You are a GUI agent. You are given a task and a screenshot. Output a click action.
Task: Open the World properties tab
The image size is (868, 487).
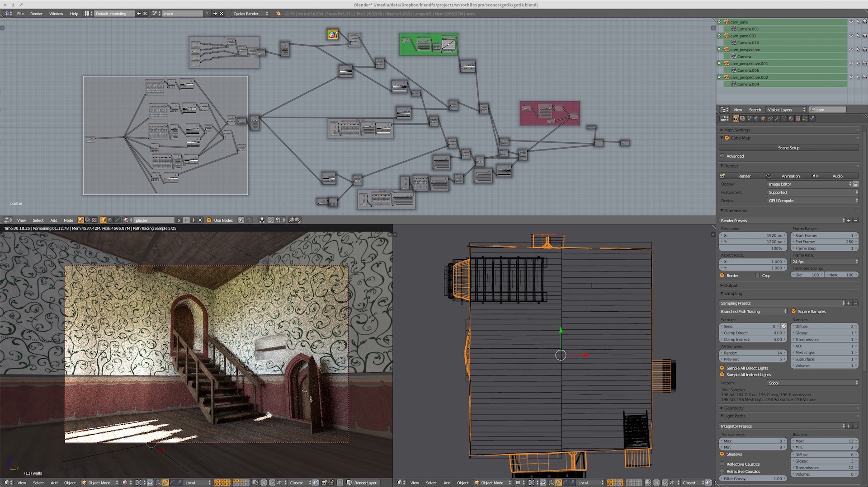pos(756,119)
